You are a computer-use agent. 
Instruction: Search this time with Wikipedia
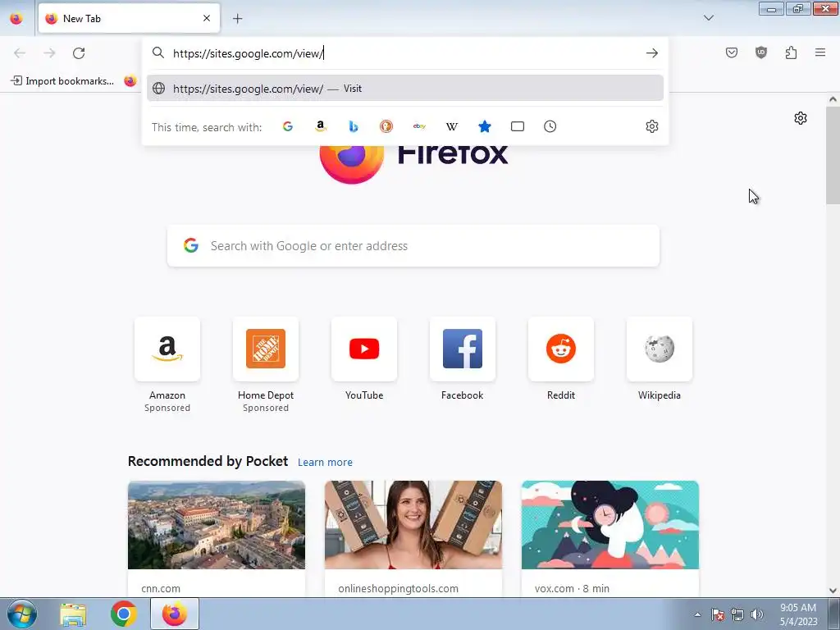pos(452,126)
